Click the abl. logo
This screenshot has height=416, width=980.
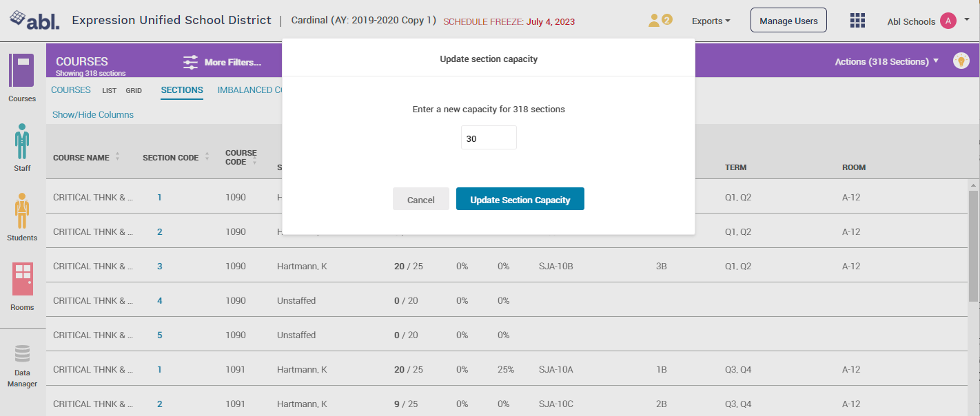35,21
